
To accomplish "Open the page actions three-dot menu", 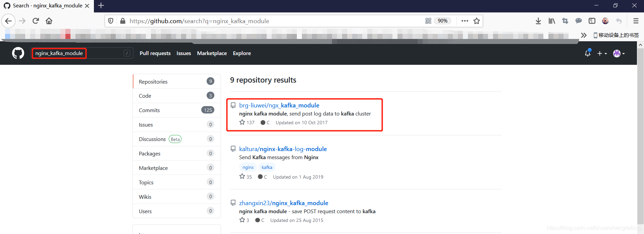I will (465, 21).
